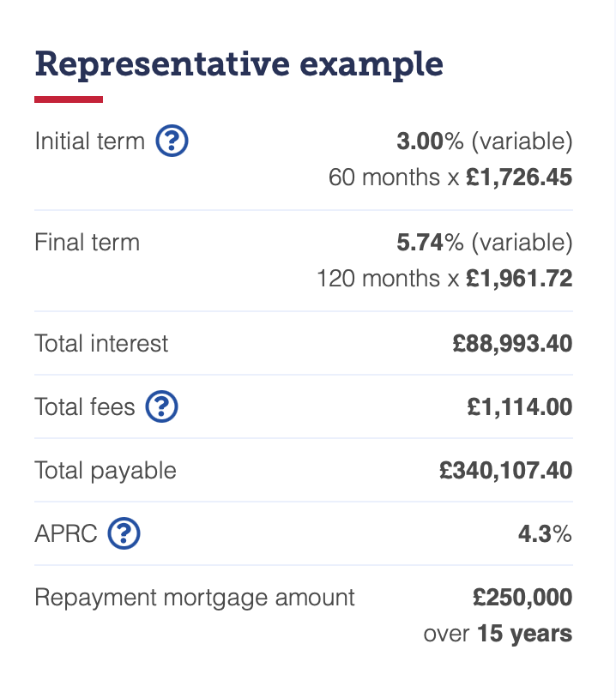Click the Total payable label
Viewport: 616px width, 698px height.
point(106,471)
